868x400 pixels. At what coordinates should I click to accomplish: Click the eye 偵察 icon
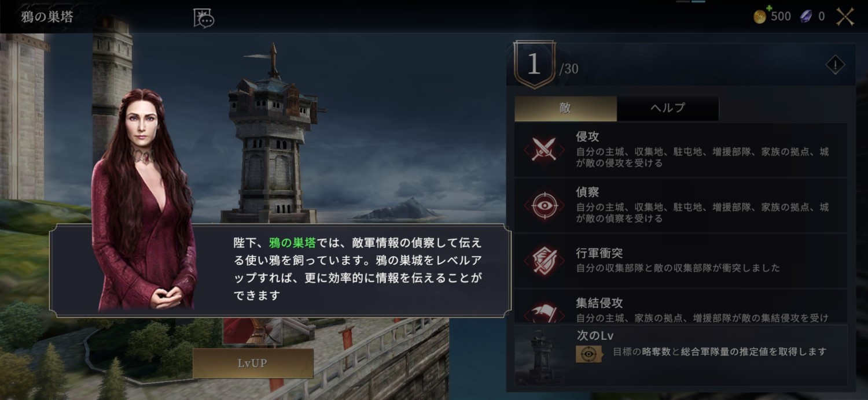(x=544, y=205)
